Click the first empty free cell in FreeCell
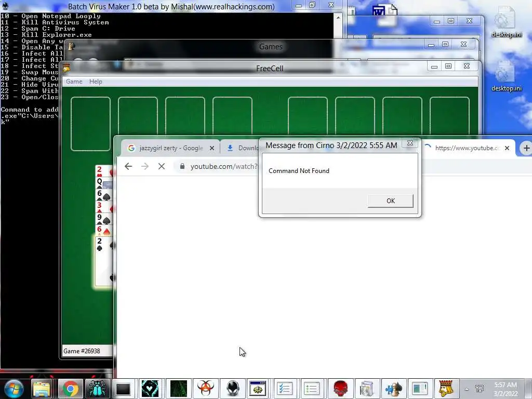Viewport: 532px width, 399px height. click(x=90, y=124)
